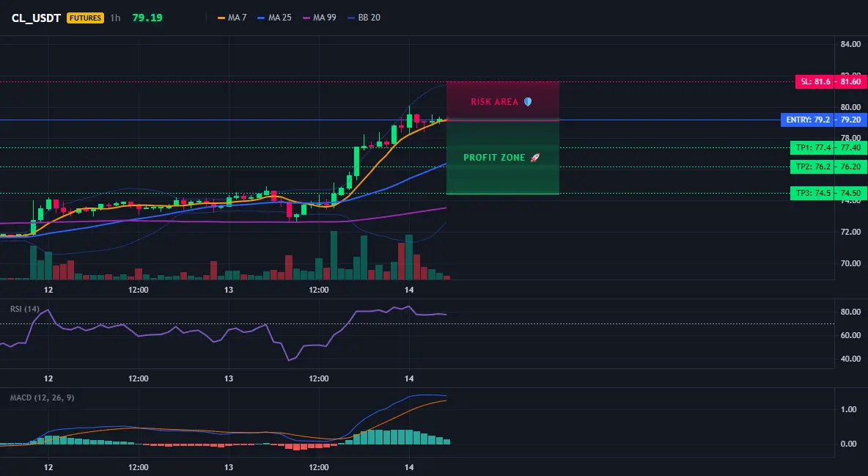
Task: Click the SL: 81.6 price label
Action: [814, 81]
